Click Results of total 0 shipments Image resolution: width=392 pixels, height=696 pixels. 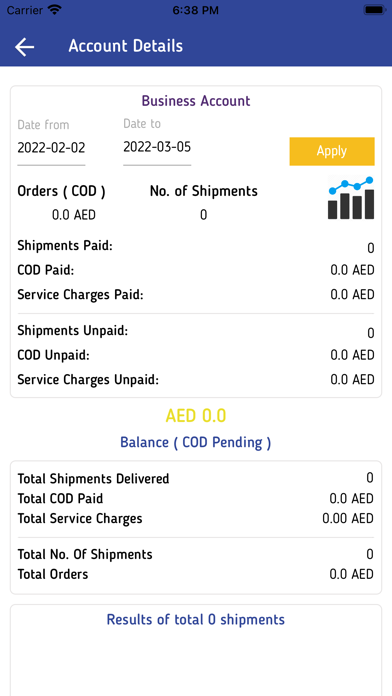pos(196,620)
